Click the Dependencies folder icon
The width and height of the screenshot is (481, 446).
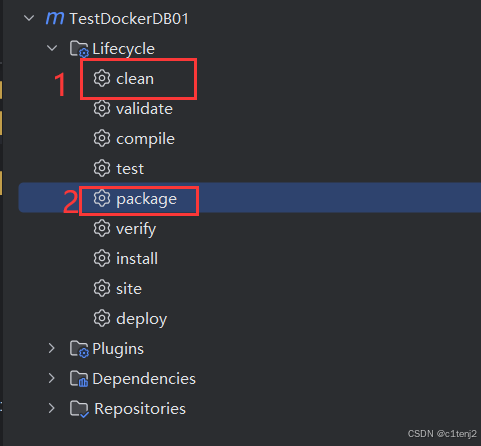tap(79, 379)
